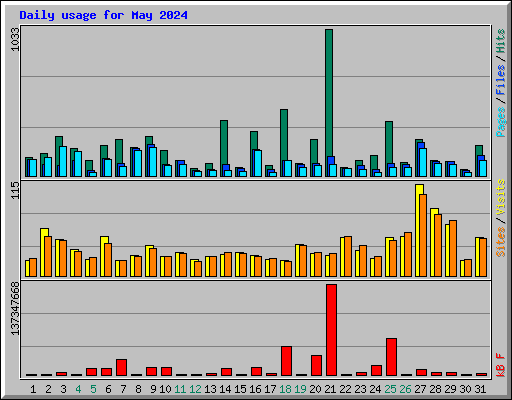The image size is (512, 400).
Task: Select the cyan "Pages" legend label
Action: [x=500, y=122]
